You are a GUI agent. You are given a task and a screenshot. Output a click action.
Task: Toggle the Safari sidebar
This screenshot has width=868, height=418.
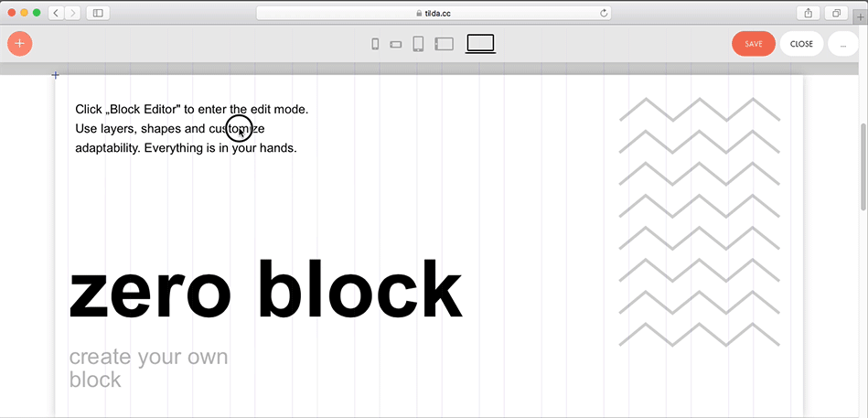click(x=98, y=13)
